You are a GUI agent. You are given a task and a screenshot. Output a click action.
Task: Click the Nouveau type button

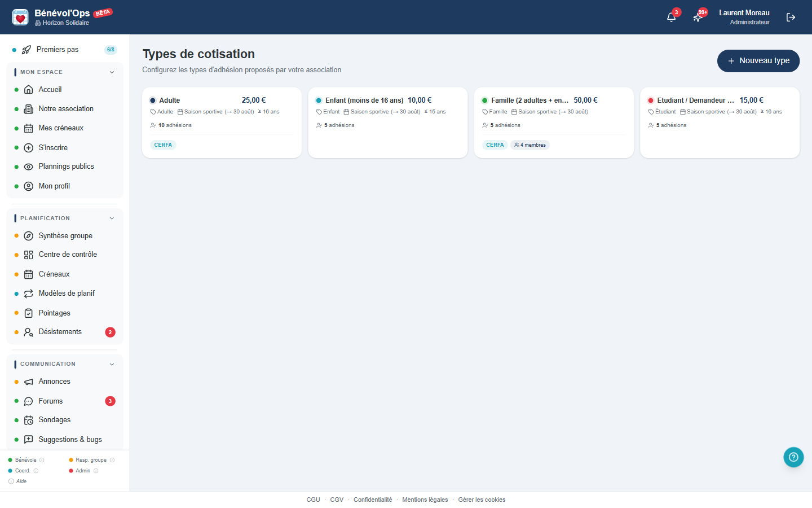(x=758, y=61)
